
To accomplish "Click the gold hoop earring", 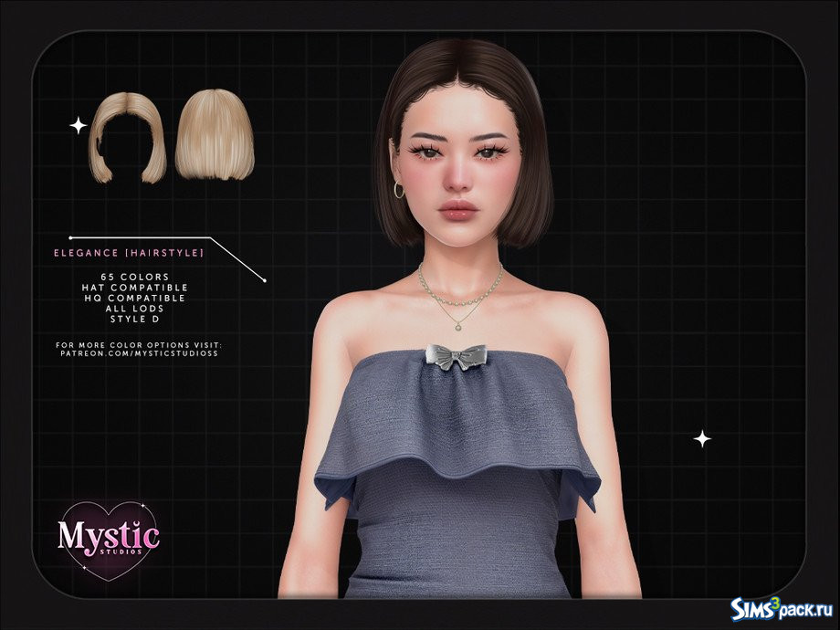I will [x=399, y=190].
